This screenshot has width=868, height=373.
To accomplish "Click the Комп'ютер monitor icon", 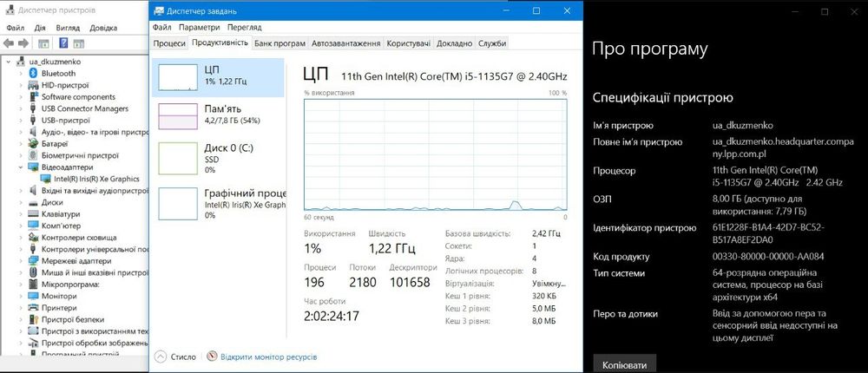I will click(33, 226).
